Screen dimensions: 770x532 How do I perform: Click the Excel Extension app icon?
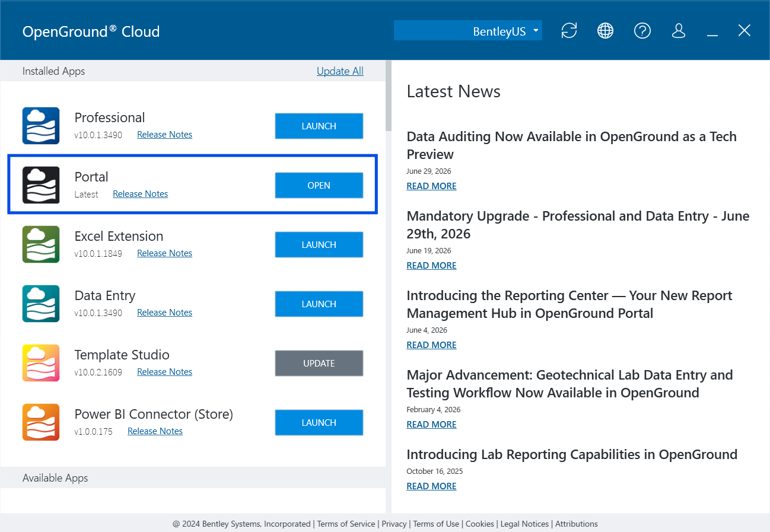coord(41,244)
